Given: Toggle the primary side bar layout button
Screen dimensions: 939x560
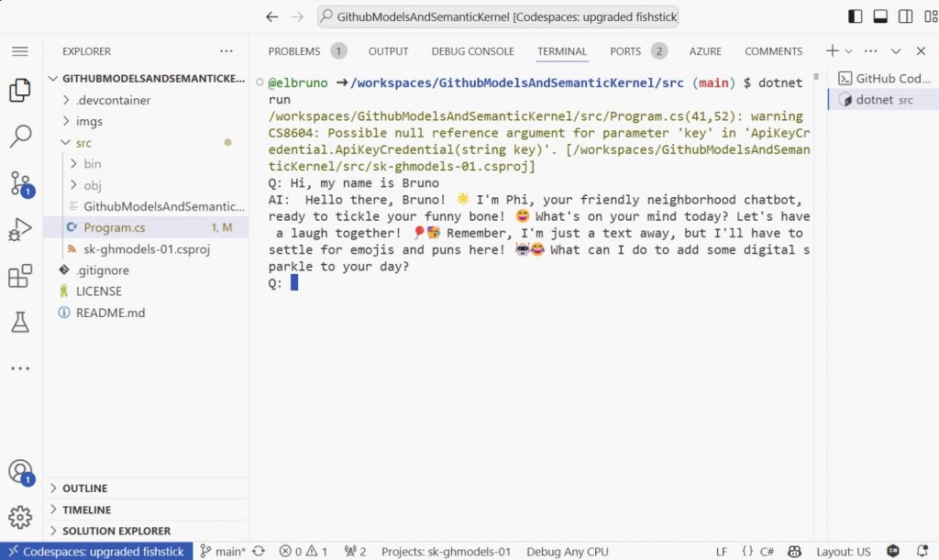Looking at the screenshot, I should tap(855, 16).
